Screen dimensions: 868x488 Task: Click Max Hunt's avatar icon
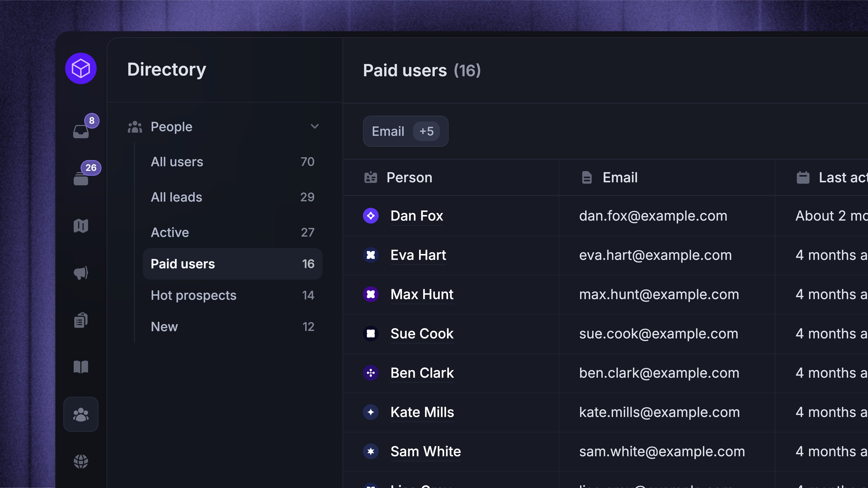371,294
